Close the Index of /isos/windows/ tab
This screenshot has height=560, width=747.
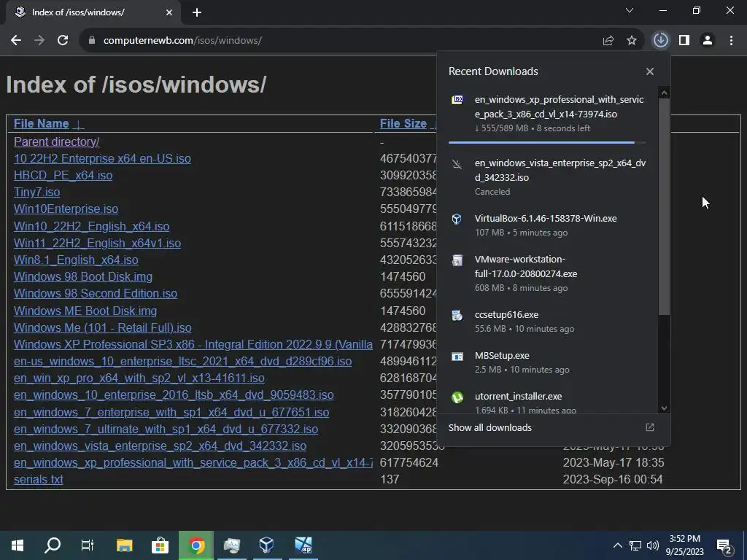tap(169, 12)
